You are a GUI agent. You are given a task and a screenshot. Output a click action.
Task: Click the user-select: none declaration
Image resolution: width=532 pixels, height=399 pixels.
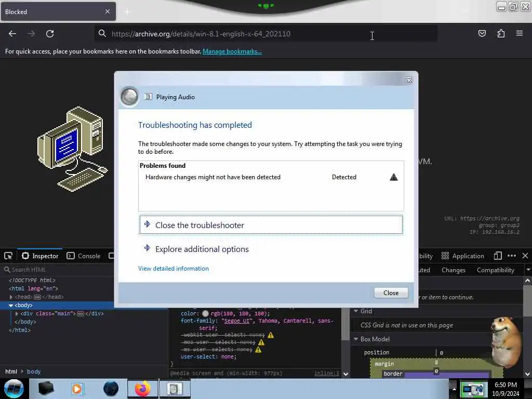click(x=208, y=356)
